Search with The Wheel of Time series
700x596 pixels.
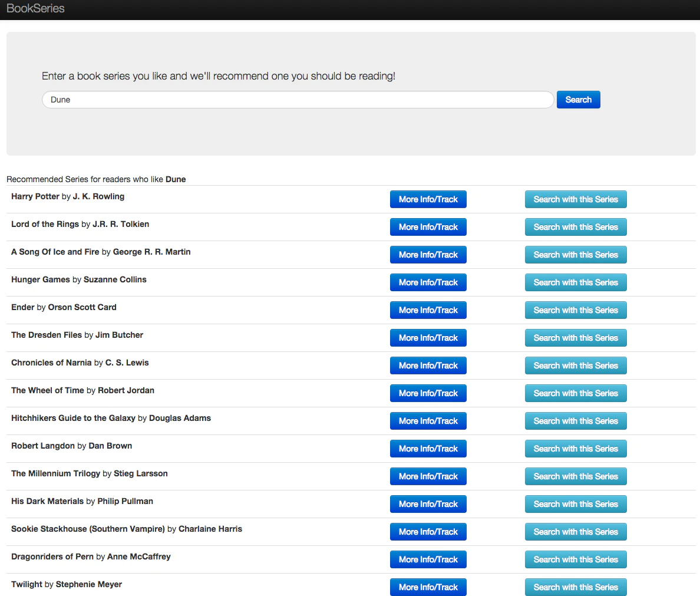(575, 393)
